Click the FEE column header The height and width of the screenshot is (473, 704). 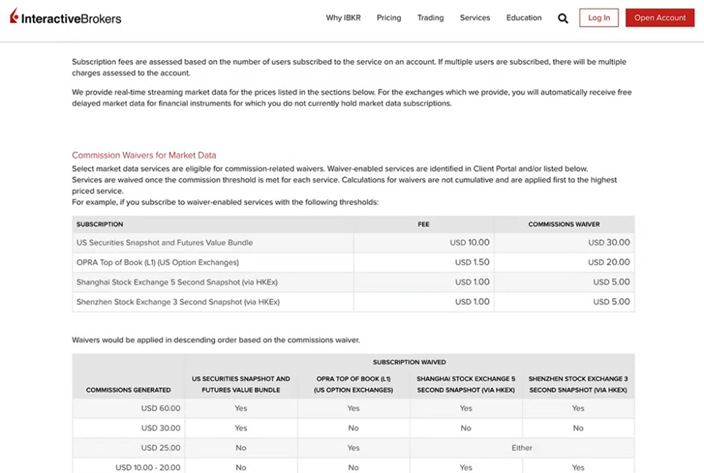[x=423, y=224]
